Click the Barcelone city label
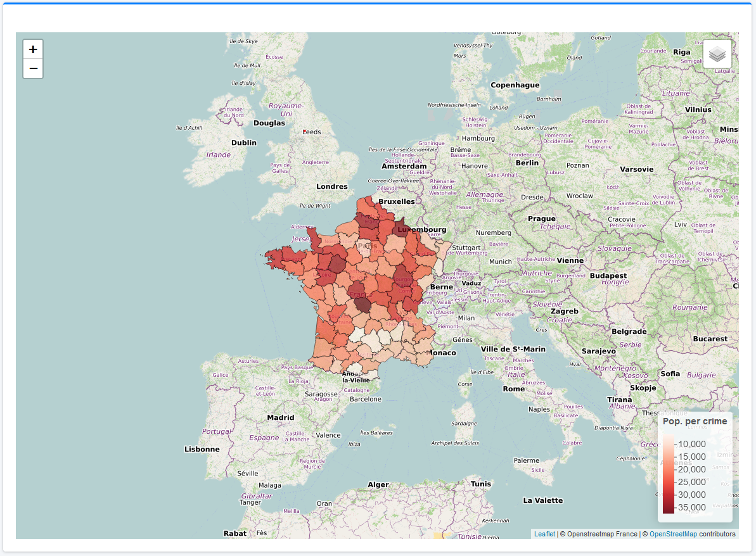The width and height of the screenshot is (756, 556). 366,399
